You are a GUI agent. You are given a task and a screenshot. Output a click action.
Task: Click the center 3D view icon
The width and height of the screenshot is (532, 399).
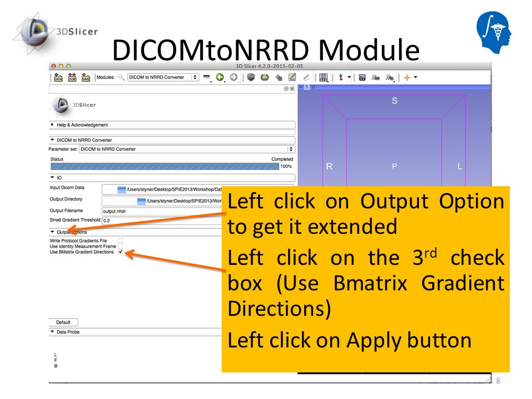click(x=314, y=87)
